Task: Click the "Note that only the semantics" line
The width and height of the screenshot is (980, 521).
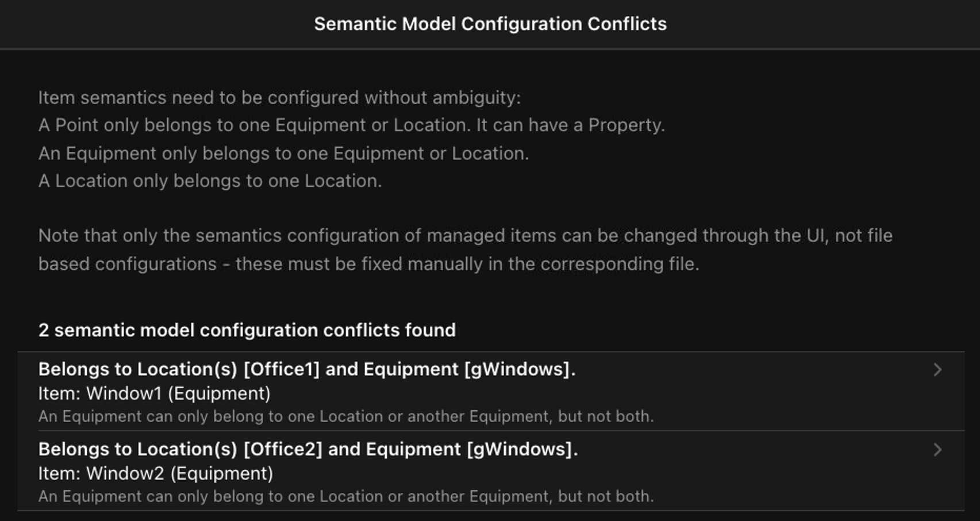Action: click(x=465, y=236)
